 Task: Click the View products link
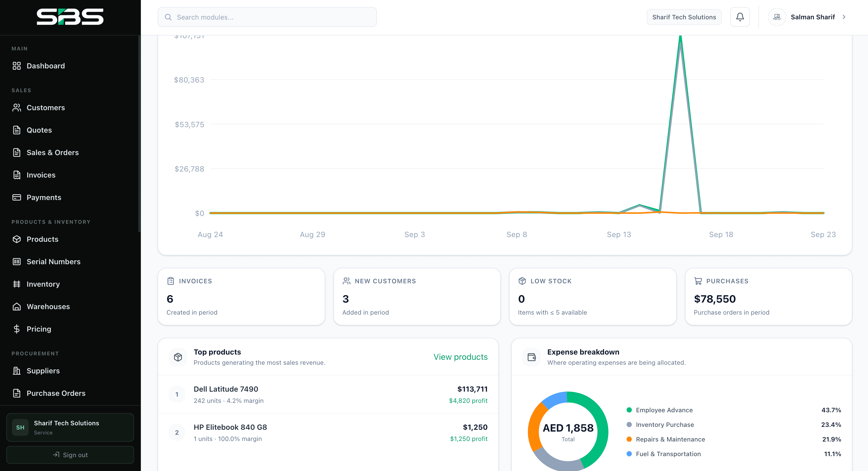coord(460,357)
